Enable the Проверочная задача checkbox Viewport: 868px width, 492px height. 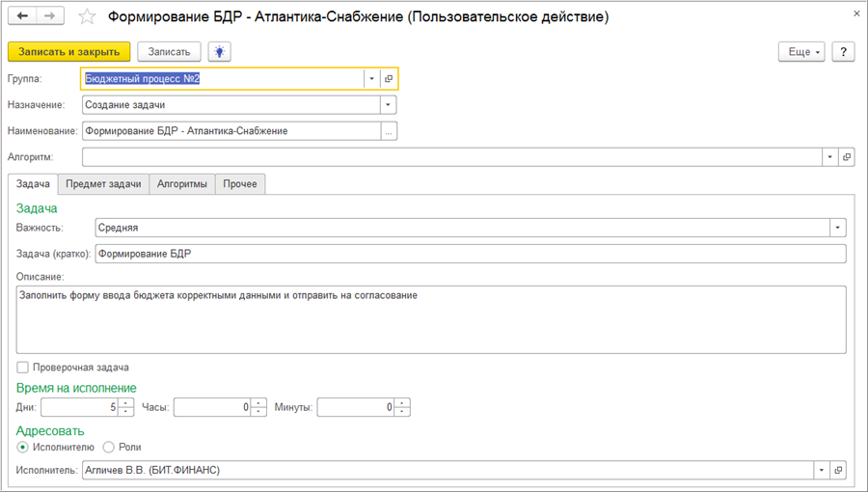[23, 368]
